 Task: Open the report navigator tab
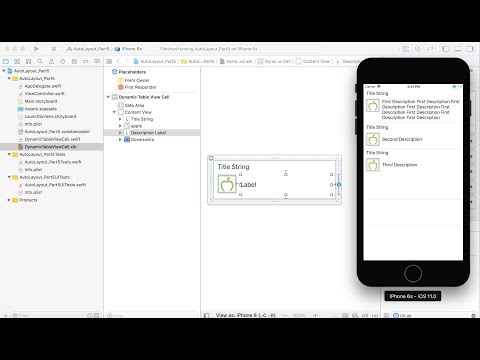tap(97, 61)
